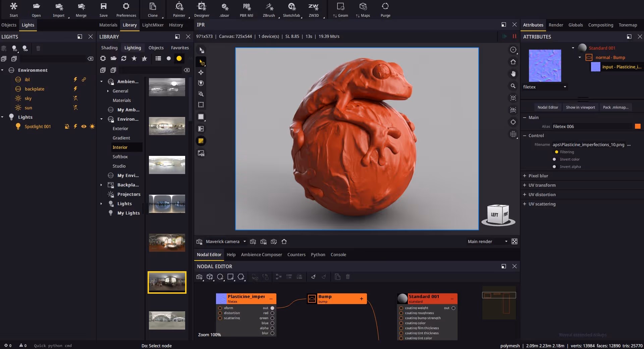This screenshot has height=349, width=644.
Task: Edit the Alias field Filetex 006
Action: [592, 126]
